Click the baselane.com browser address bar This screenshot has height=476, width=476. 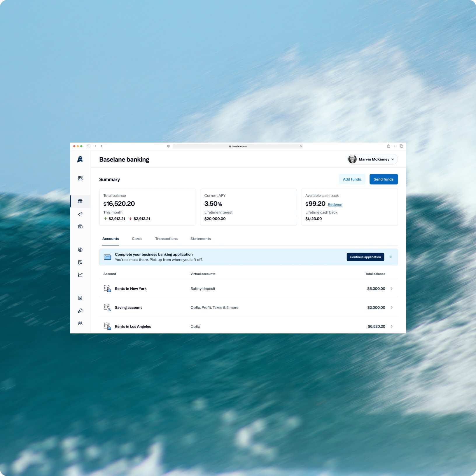tap(238, 146)
